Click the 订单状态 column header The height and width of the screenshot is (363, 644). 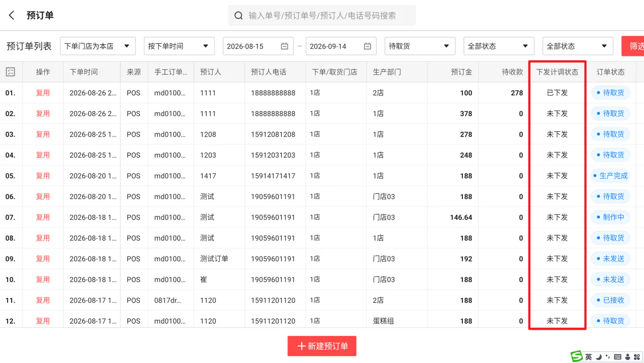click(x=610, y=72)
